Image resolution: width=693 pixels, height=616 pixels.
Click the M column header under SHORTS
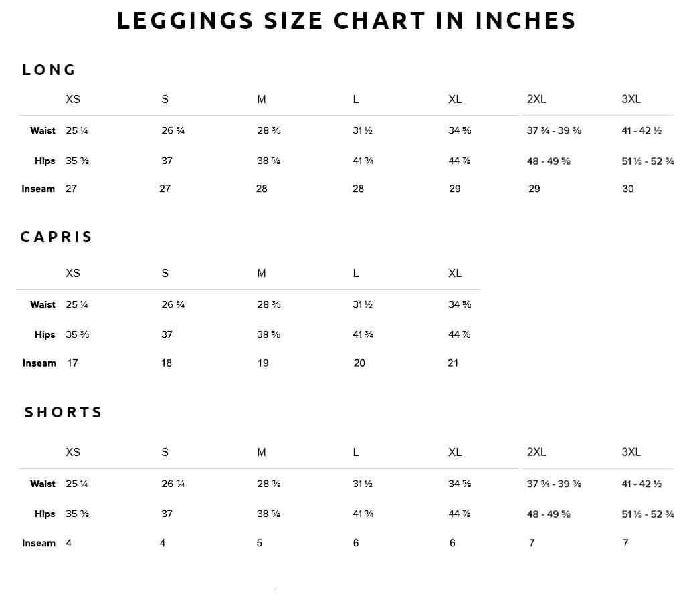point(261,452)
